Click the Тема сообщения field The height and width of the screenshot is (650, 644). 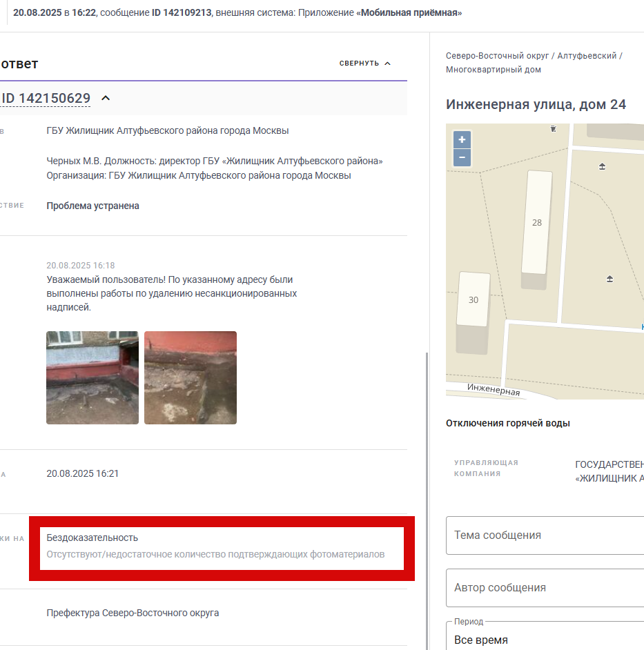[x=545, y=535]
